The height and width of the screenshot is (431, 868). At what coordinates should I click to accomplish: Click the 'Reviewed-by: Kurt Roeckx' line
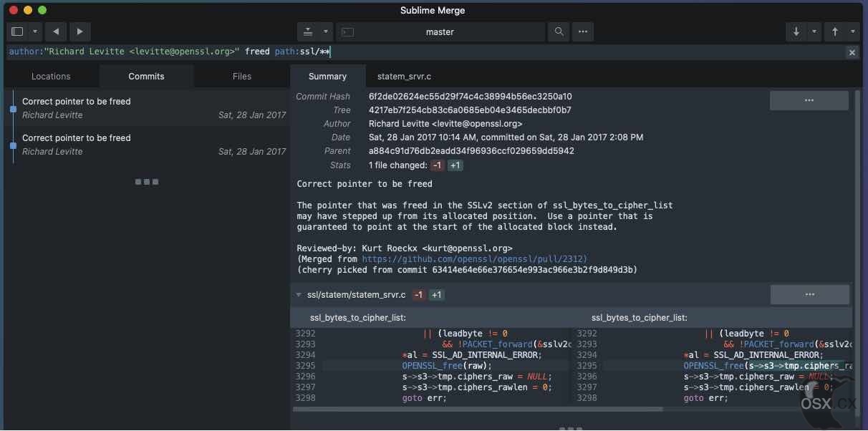coord(405,248)
